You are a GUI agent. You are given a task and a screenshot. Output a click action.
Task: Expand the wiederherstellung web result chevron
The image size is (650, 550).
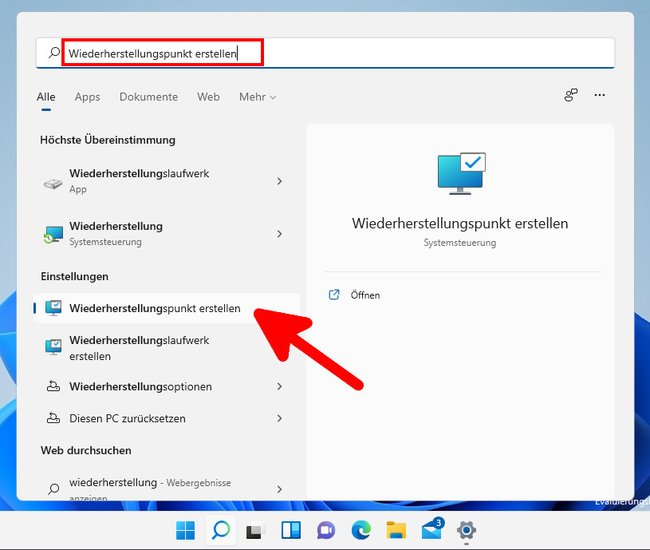[x=279, y=489]
